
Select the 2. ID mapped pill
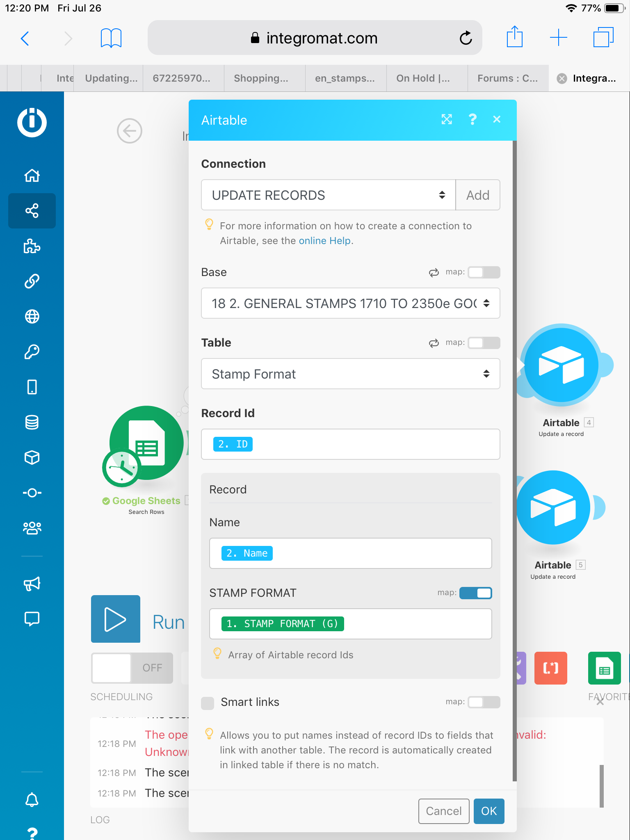click(233, 444)
